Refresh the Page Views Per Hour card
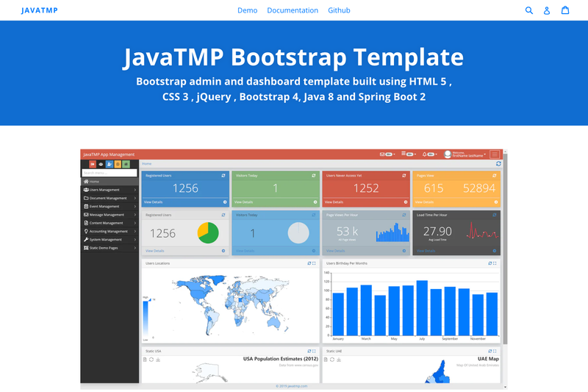This screenshot has width=588, height=392. [x=404, y=215]
